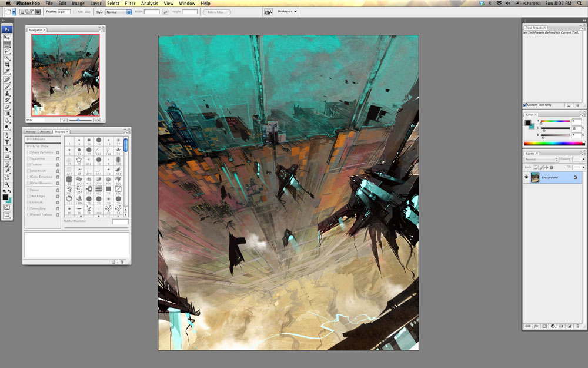Toggle Quick Mask mode

tap(6, 207)
